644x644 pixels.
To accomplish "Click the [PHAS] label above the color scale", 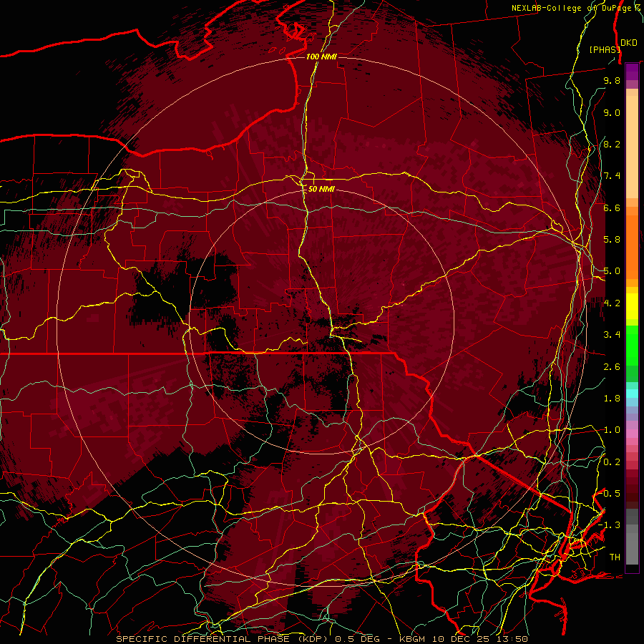I will 604,49.
